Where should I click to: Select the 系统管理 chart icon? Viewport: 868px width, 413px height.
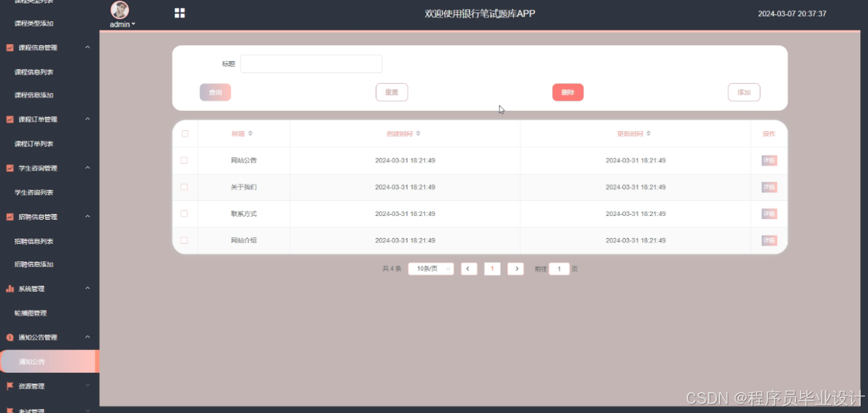[x=9, y=288]
